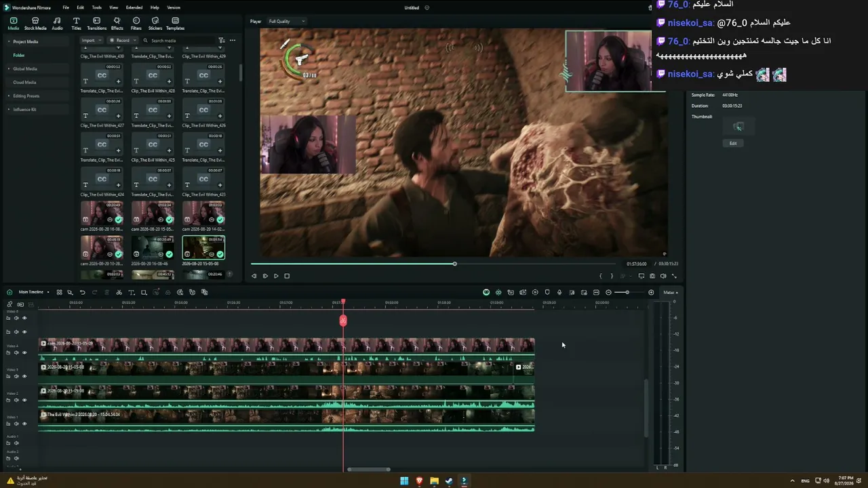Click the voiceover microphone icon in timeline toolbar
The height and width of the screenshot is (488, 868).
click(559, 292)
